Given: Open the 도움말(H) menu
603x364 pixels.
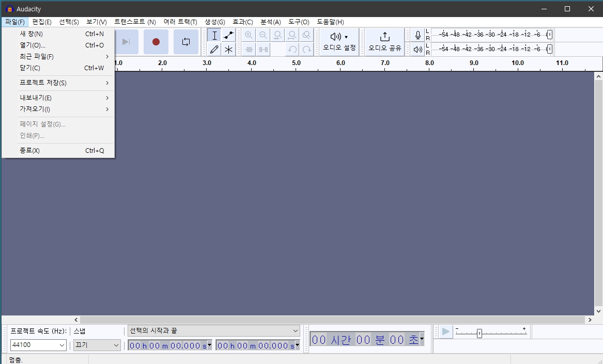Looking at the screenshot, I should pyautogui.click(x=330, y=22).
